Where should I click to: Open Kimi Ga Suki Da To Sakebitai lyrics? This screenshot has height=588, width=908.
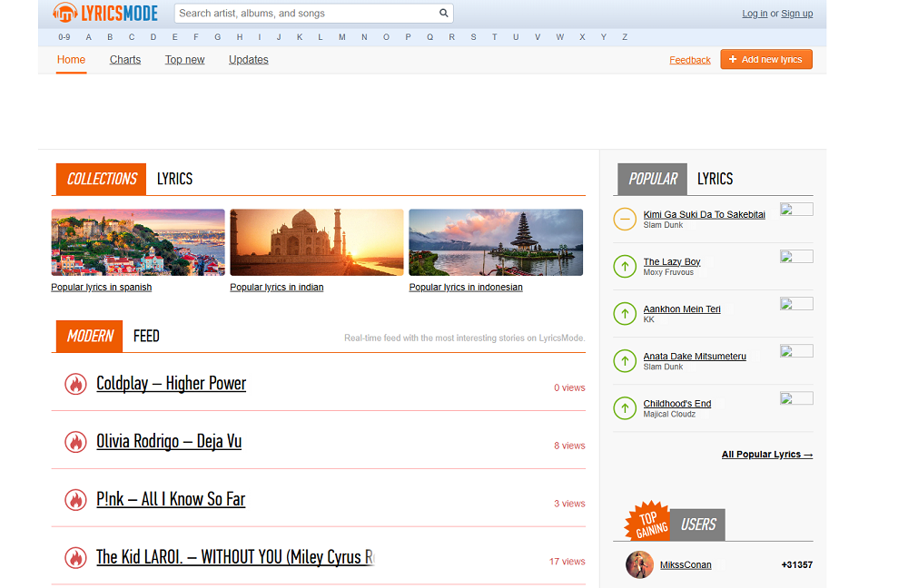pyautogui.click(x=705, y=214)
